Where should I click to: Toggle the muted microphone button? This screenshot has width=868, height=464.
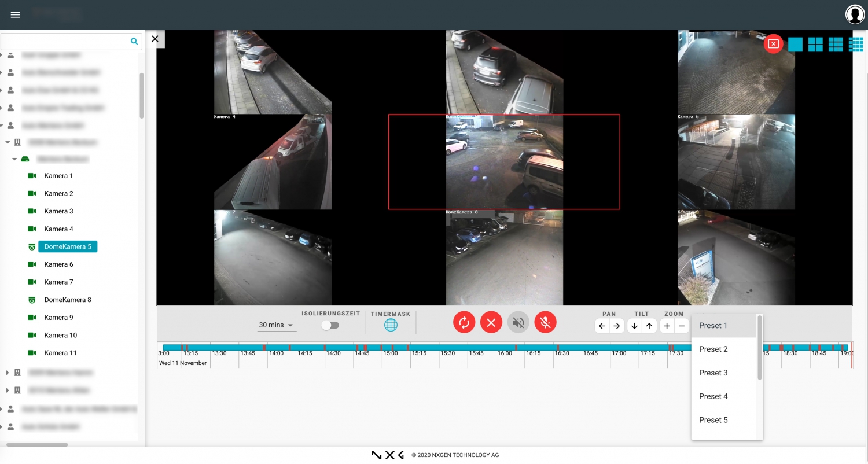point(545,322)
